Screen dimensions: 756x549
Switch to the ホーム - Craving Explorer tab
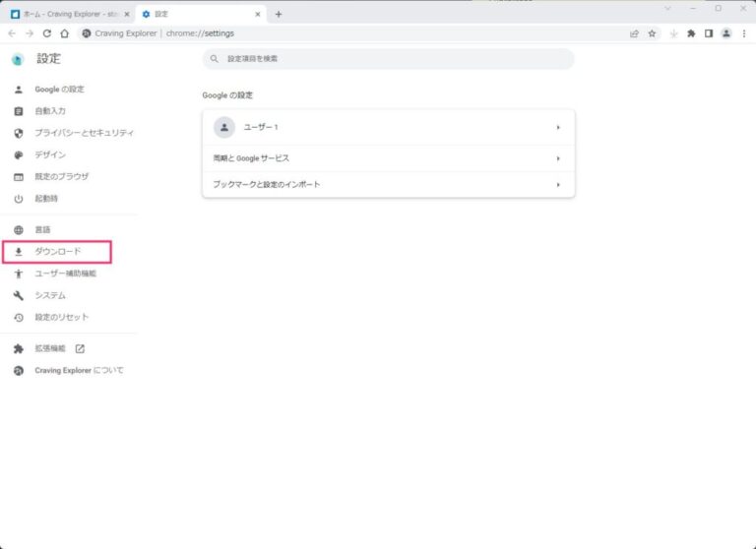69,14
